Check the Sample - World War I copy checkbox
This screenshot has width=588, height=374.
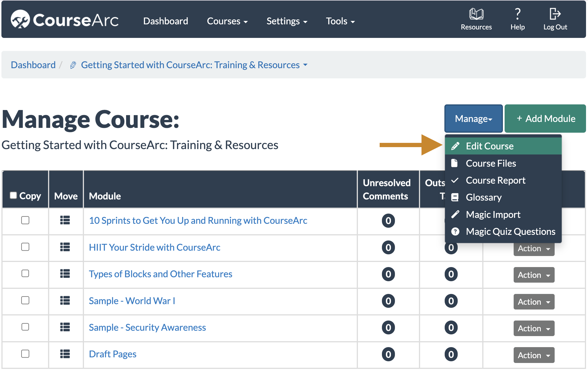(25, 301)
